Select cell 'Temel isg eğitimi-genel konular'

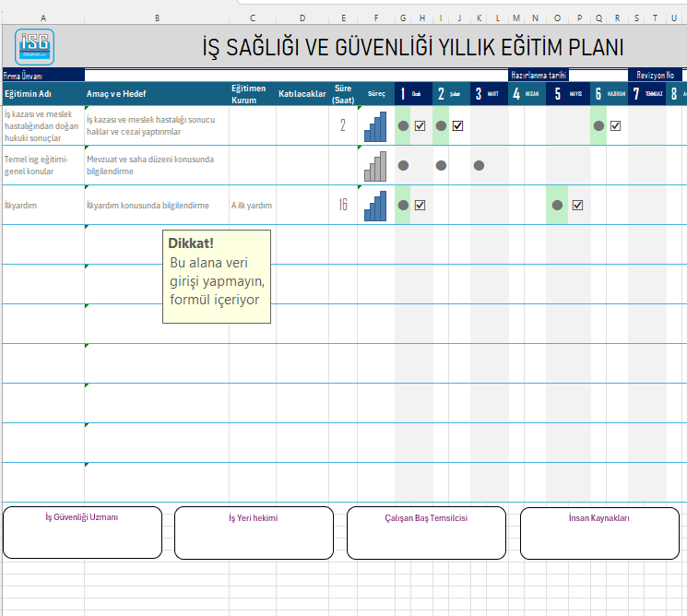[43, 165]
